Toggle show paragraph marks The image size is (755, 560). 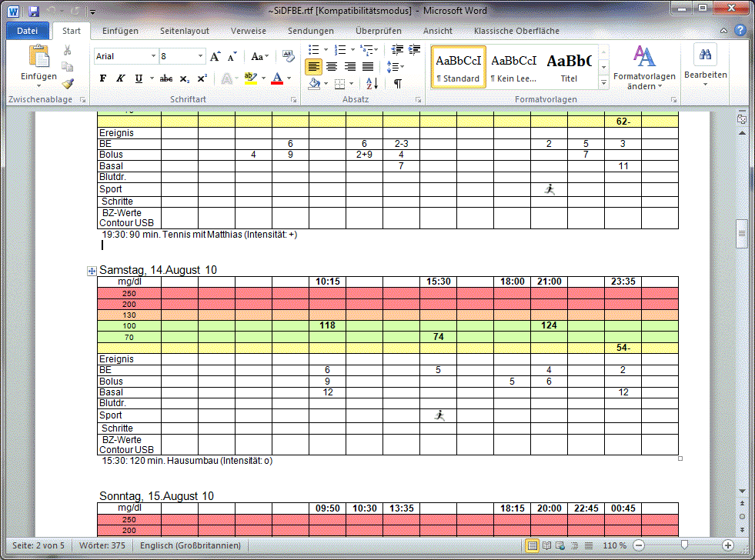(x=397, y=83)
